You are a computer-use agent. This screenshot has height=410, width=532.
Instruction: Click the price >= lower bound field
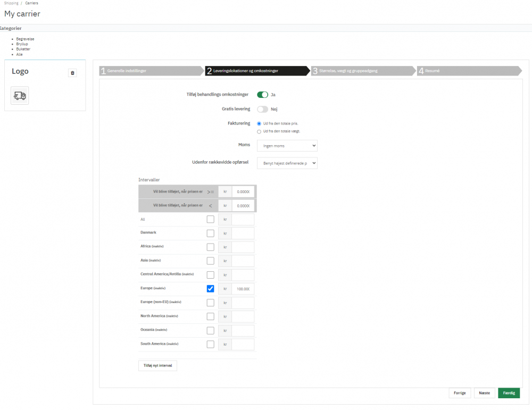[x=243, y=191]
